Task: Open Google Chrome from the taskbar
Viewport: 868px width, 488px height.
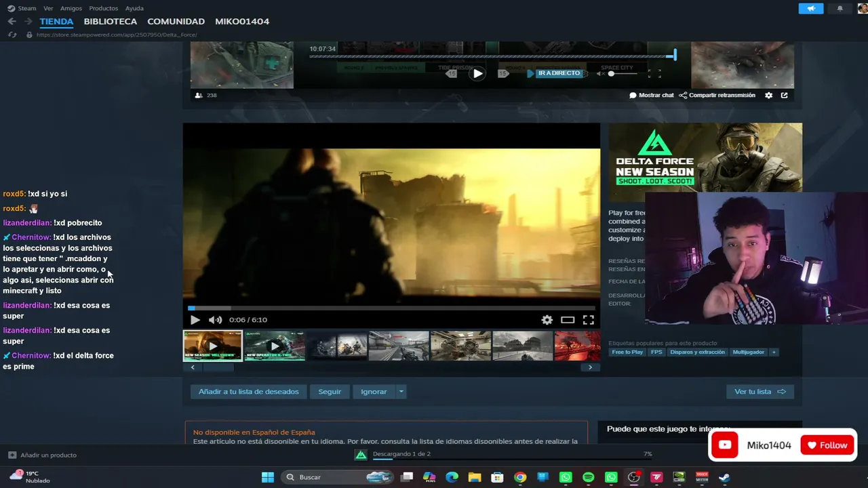Action: 520,477
